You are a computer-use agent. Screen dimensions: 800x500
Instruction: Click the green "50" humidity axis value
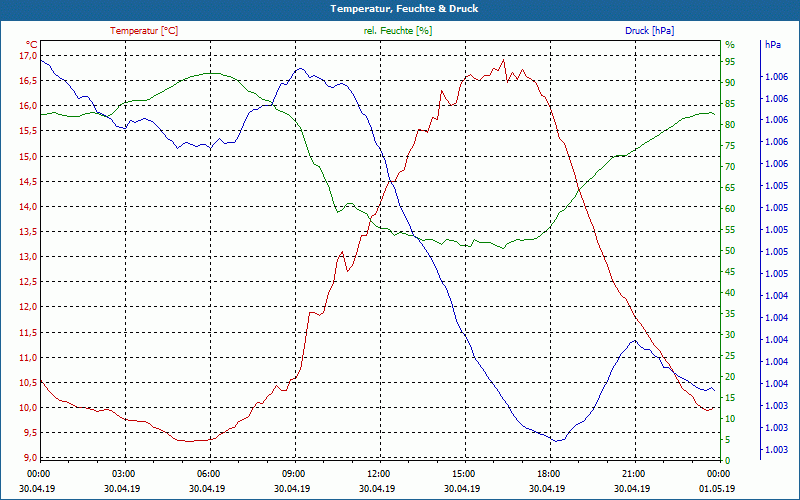point(730,251)
